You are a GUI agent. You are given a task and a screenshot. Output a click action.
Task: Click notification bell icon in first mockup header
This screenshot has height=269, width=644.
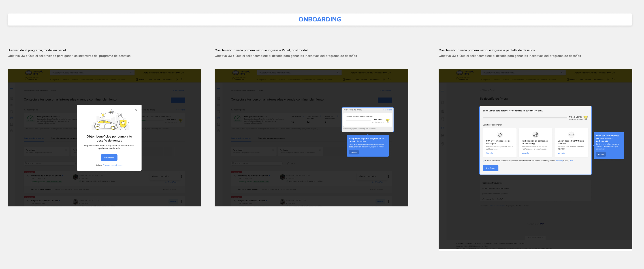coord(177,80)
